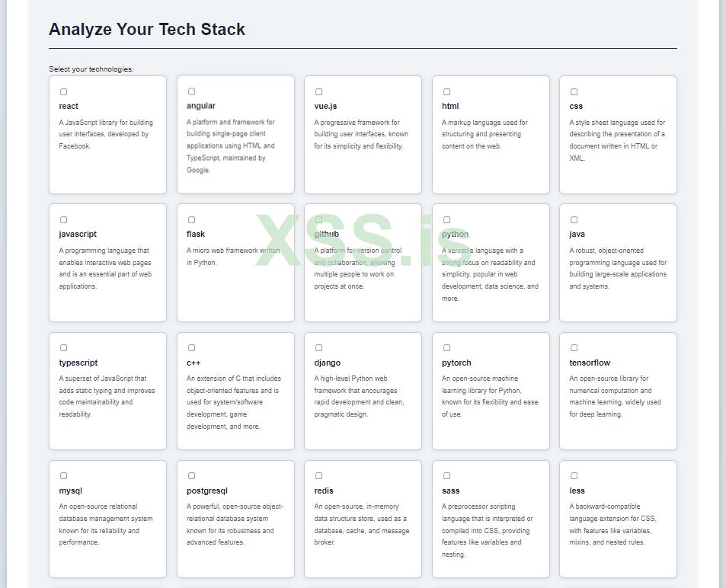Screen dimensions: 726x588
Task: Check the javascript checkbox
Action: [x=64, y=219]
